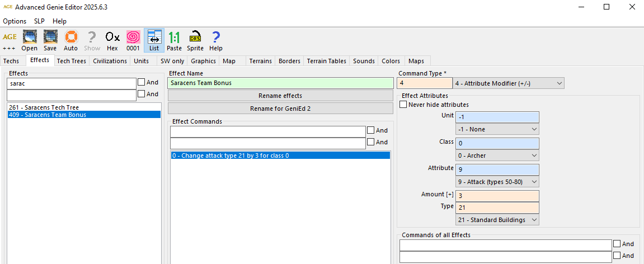Open Help via blue question-mark icon
The image size is (644, 264).
point(215,41)
